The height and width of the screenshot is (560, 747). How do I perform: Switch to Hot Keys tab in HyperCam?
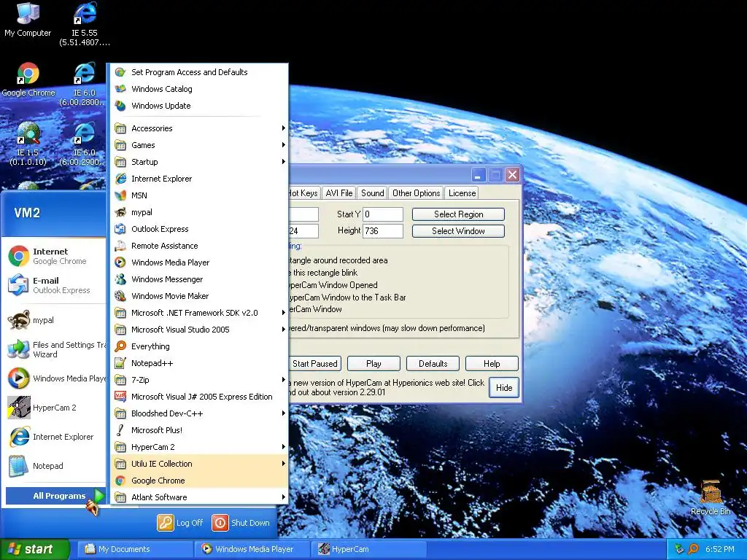(303, 192)
